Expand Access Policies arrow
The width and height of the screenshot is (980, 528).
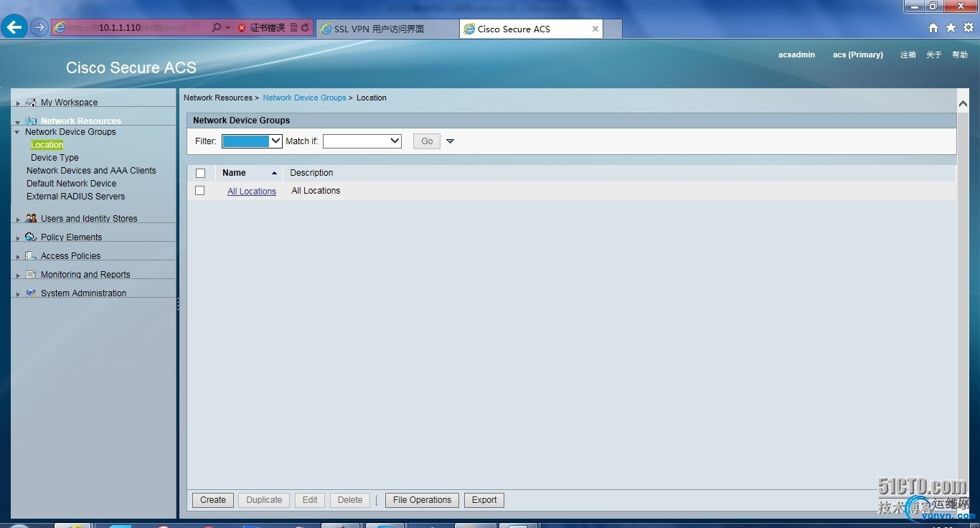pos(18,257)
